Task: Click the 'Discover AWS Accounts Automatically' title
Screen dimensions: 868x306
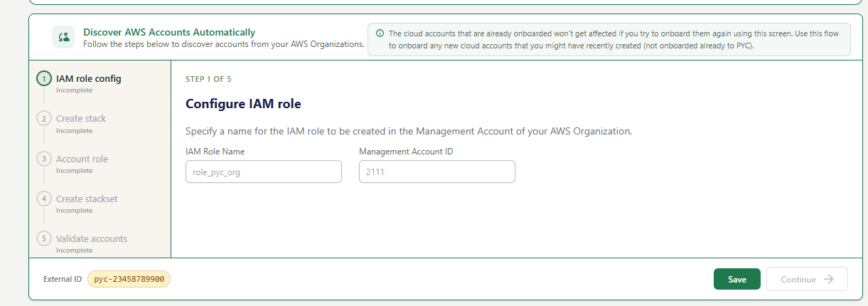Action: 169,32
